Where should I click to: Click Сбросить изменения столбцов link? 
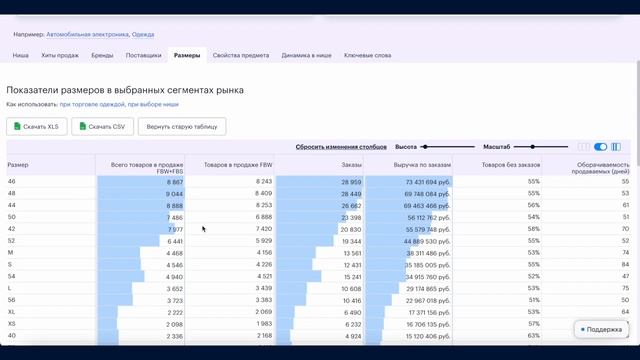click(x=341, y=147)
